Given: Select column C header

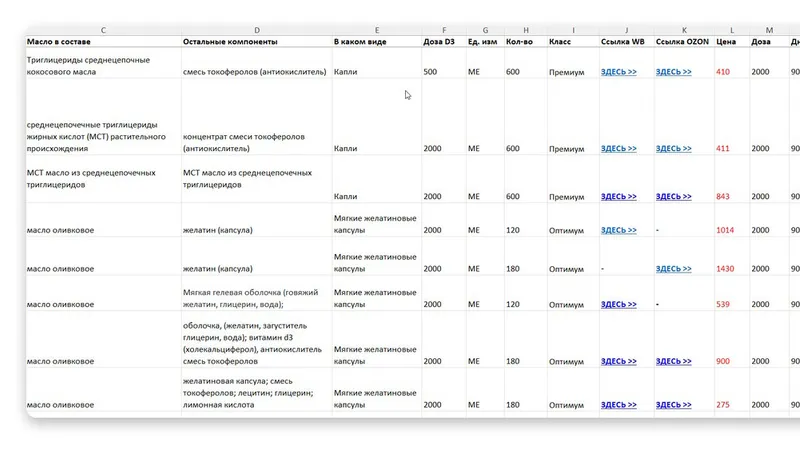Looking at the screenshot, I should [x=104, y=30].
